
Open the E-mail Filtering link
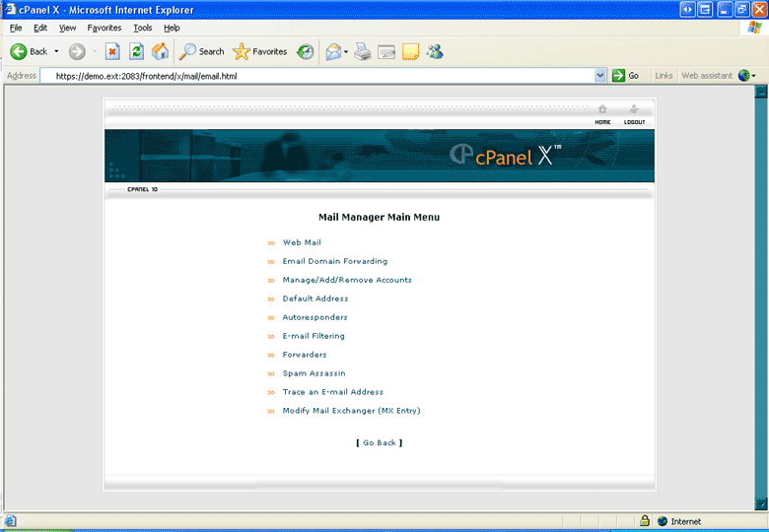pos(314,336)
